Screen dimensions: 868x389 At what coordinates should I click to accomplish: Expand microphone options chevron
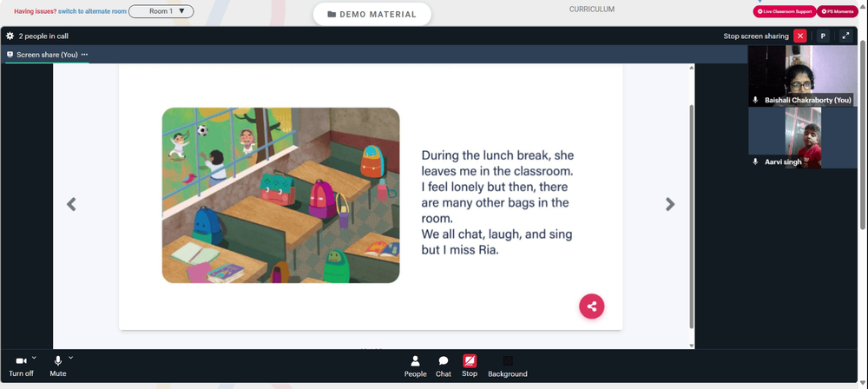click(71, 358)
